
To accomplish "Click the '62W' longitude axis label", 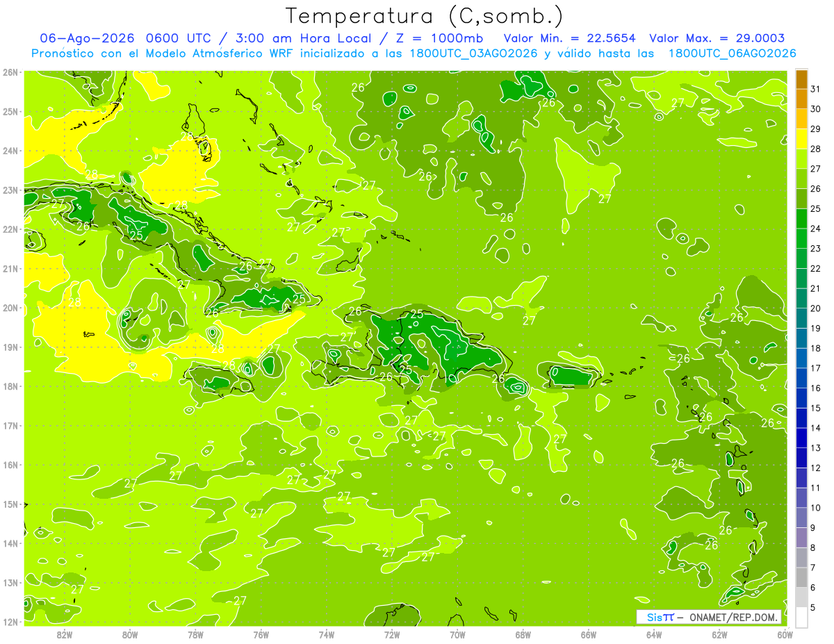I will pos(719,634).
